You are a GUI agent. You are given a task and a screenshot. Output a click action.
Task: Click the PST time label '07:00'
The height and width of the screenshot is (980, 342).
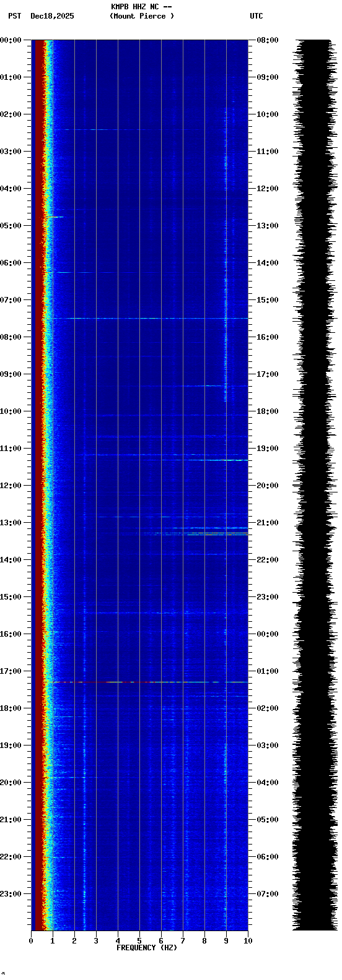[11, 300]
